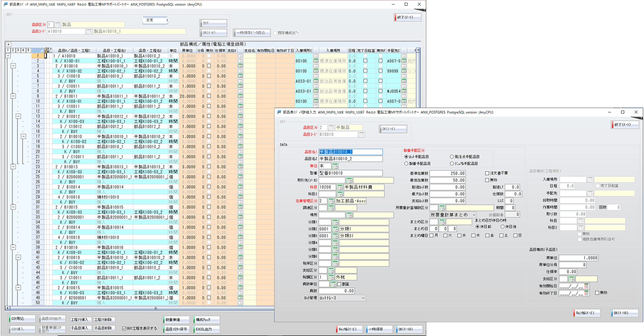This screenshot has width=644, height=336.
Task: Click the EXCEL出力 button
Action: [x=206, y=329]
